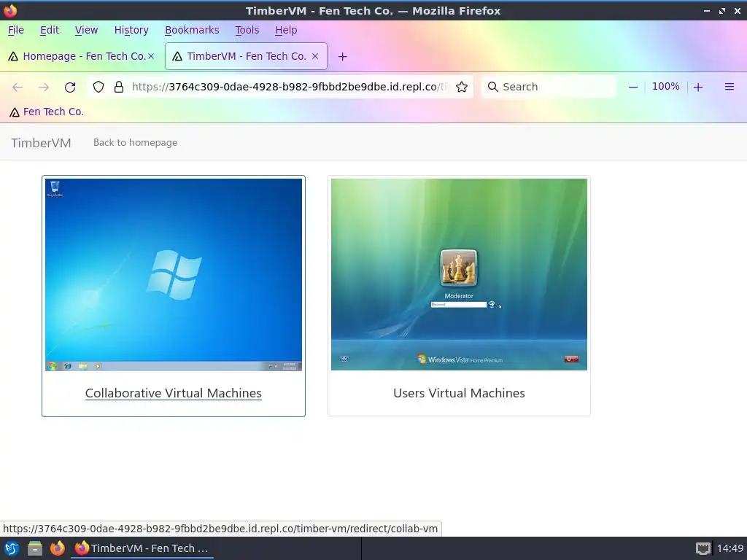Launch Firefox from taskbar quick launch
This screenshot has width=747, height=560.
point(58,548)
